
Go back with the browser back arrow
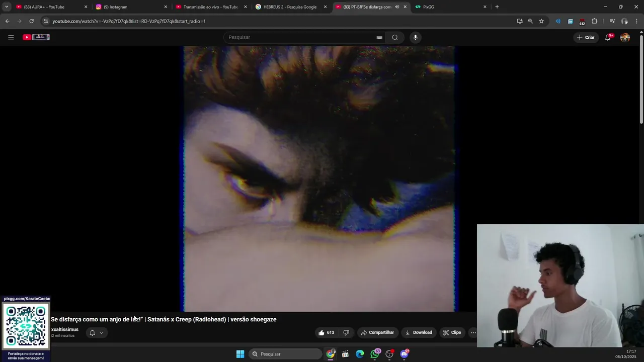click(7, 21)
